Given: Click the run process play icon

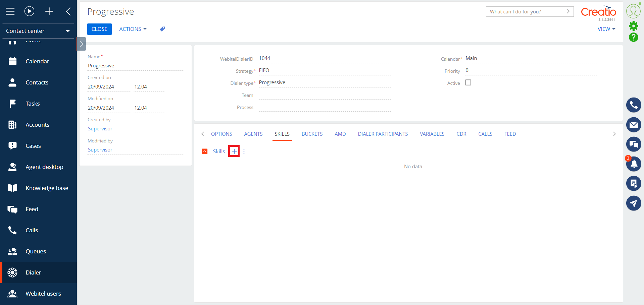Looking at the screenshot, I should [30, 11].
